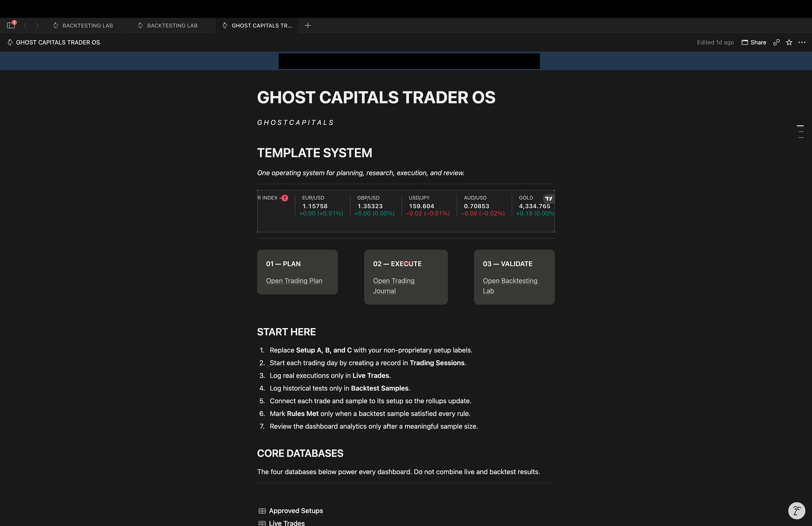
Task: Click the table of contents outline marker
Action: tap(800, 131)
